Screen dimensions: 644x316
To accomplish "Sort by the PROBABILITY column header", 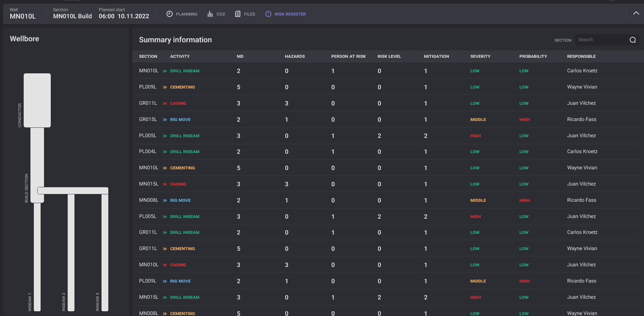I will (533, 56).
